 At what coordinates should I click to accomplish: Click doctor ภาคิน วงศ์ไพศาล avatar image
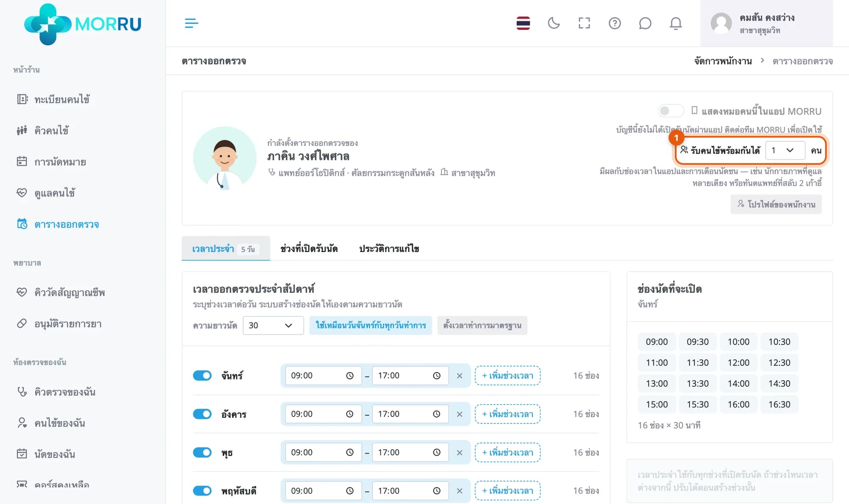click(x=225, y=158)
